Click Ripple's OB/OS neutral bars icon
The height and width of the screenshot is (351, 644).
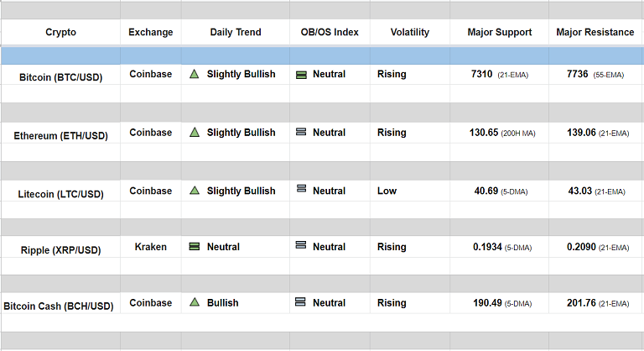click(x=301, y=246)
